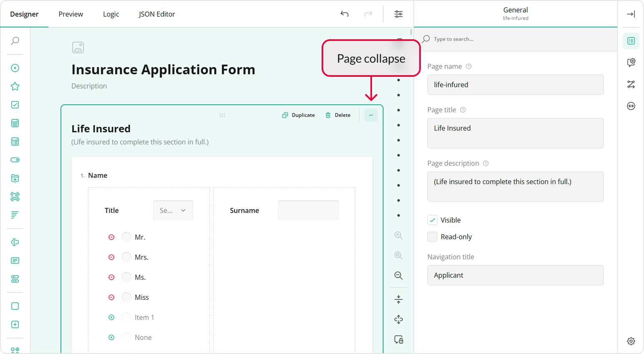
Task: Open the JSON Editor tab
Action: tap(156, 14)
